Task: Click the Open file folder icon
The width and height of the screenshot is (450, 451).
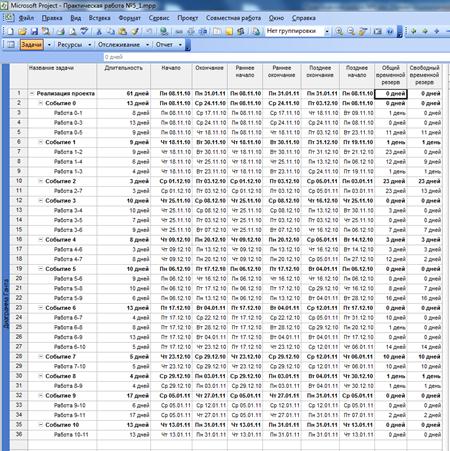Action: pos(22,31)
